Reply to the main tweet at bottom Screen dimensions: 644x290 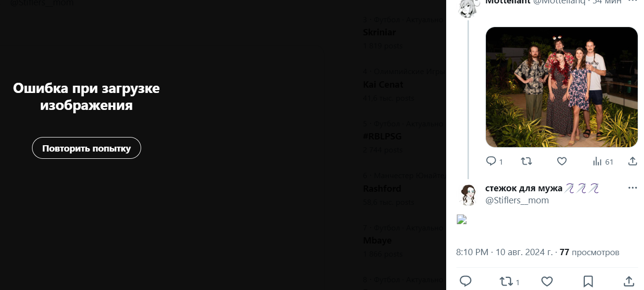pos(466,281)
